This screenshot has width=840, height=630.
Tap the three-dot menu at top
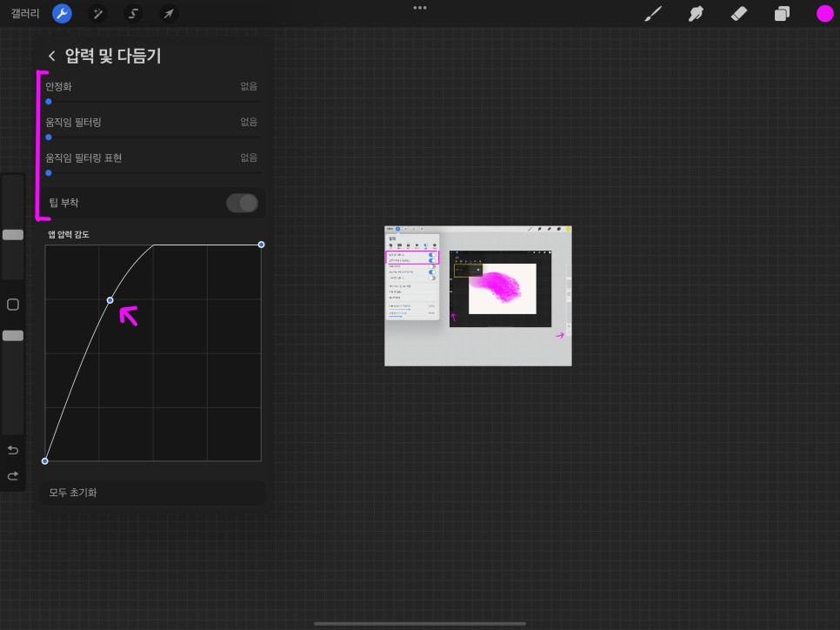coord(420,8)
